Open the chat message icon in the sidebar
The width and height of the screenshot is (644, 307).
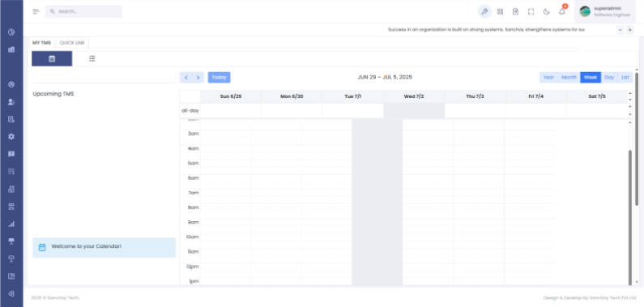(x=11, y=154)
